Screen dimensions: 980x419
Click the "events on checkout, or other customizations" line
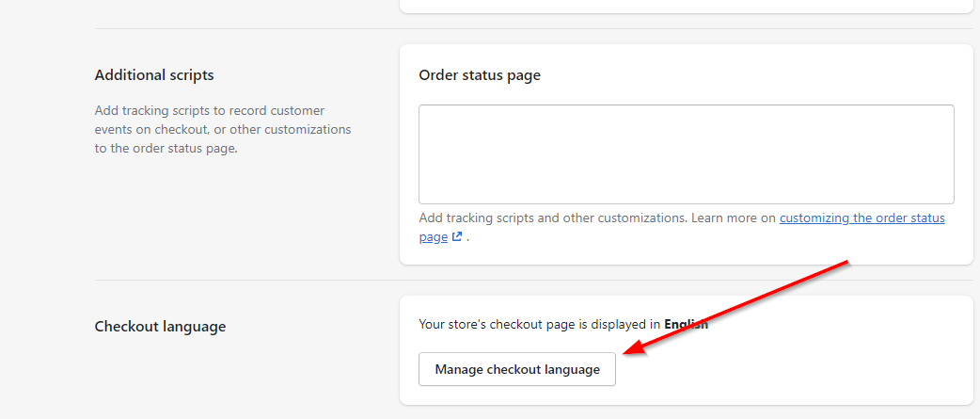tap(223, 130)
